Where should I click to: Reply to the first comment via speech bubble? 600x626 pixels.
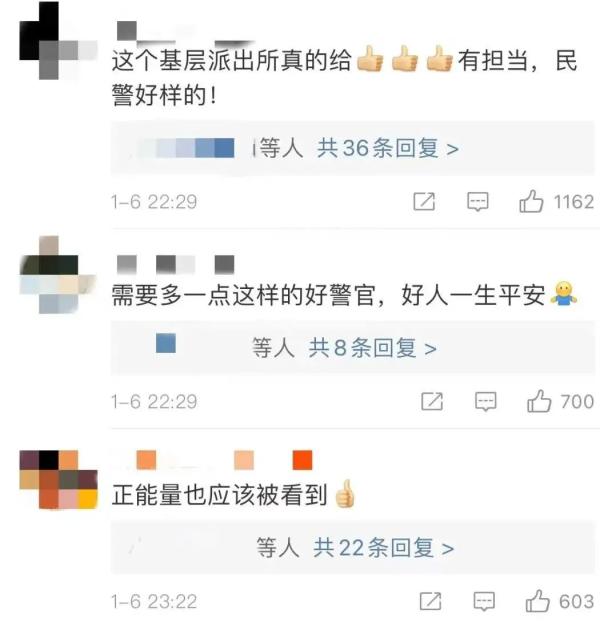point(477,201)
